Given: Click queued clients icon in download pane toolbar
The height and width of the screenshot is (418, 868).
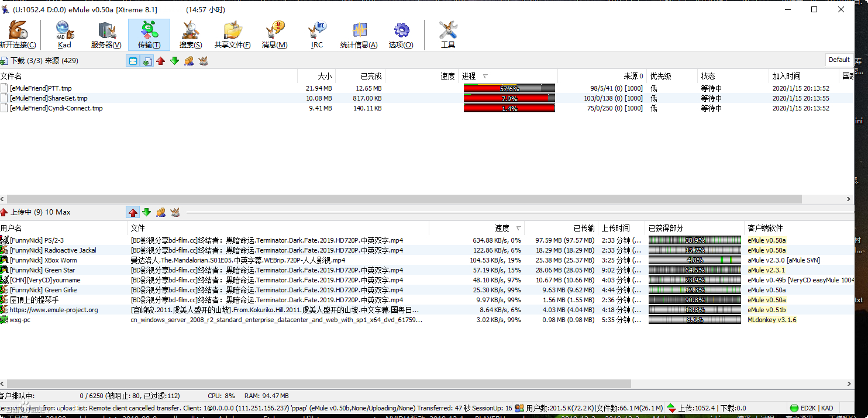Looking at the screenshot, I should tap(189, 61).
